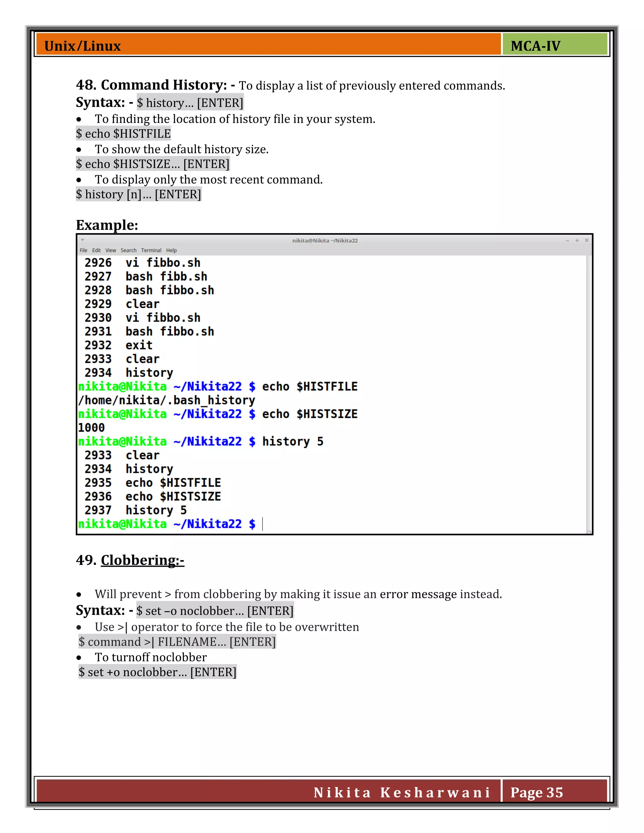The height and width of the screenshot is (833, 644).
Task: Click footer name 'Nikita Kesharwani'
Action: pos(402,792)
